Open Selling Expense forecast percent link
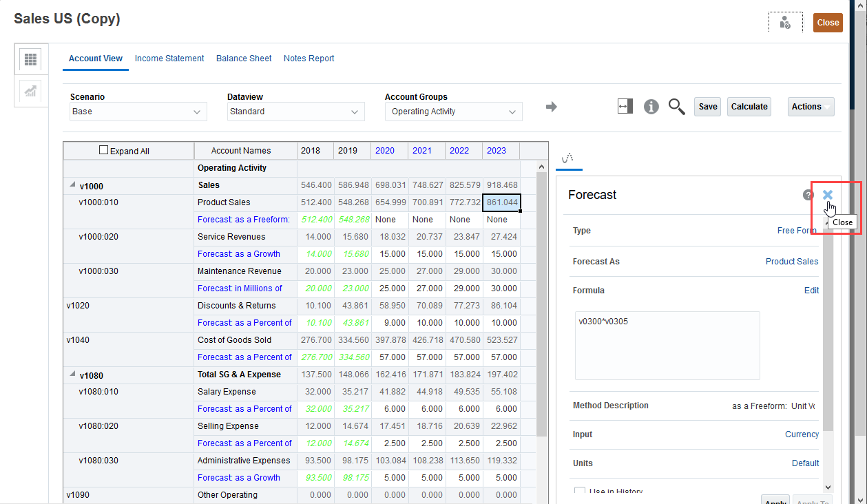 [244, 443]
